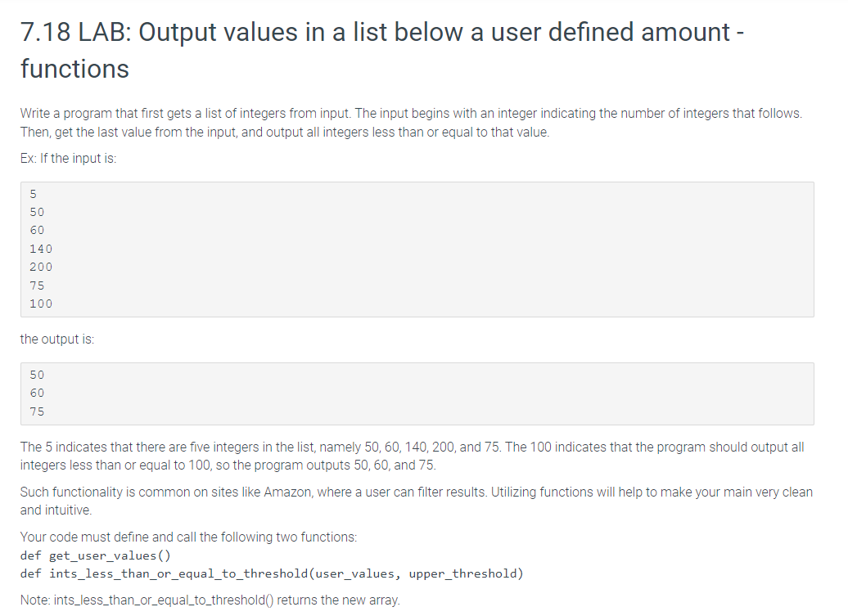Click the paragraph mentioning Amazon filter results
This screenshot has width=848, height=616.
417,501
